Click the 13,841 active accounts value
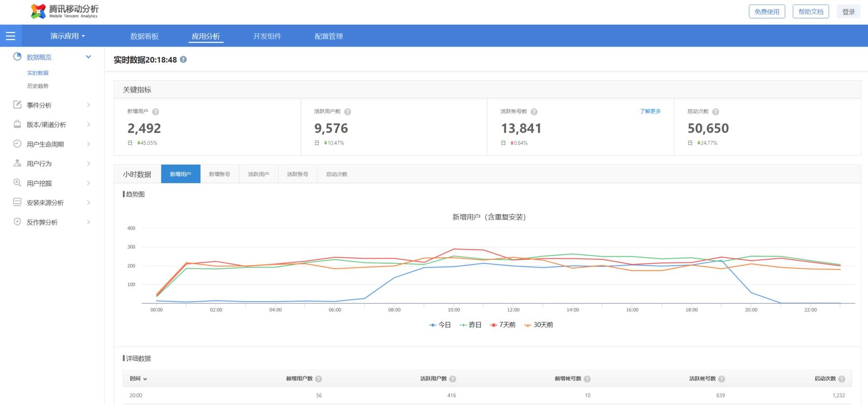Viewport: 868px width, 405px height. pyautogui.click(x=521, y=129)
